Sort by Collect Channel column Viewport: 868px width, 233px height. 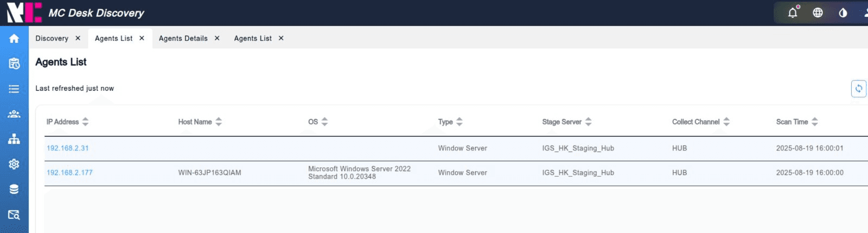pyautogui.click(x=726, y=122)
